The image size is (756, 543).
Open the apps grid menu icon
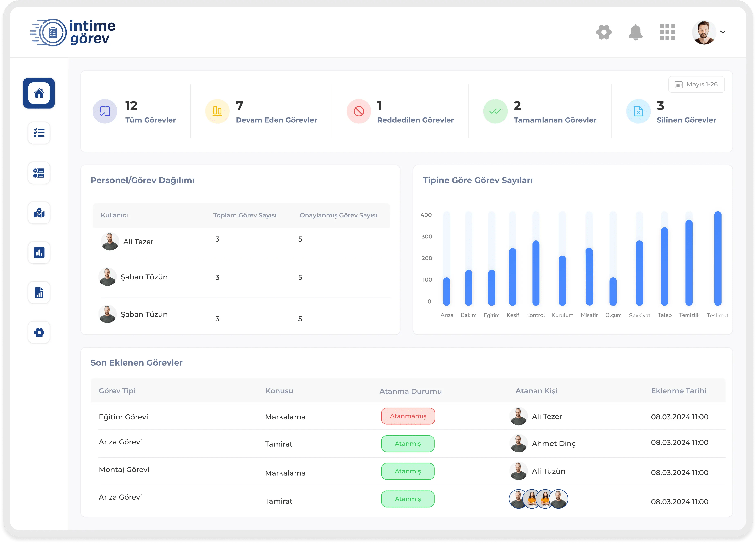click(667, 32)
